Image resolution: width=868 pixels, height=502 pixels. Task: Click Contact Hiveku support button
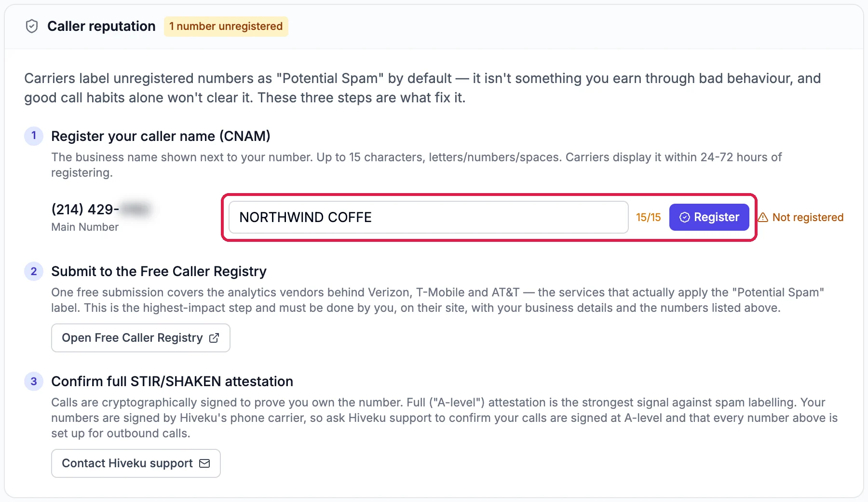click(x=136, y=463)
